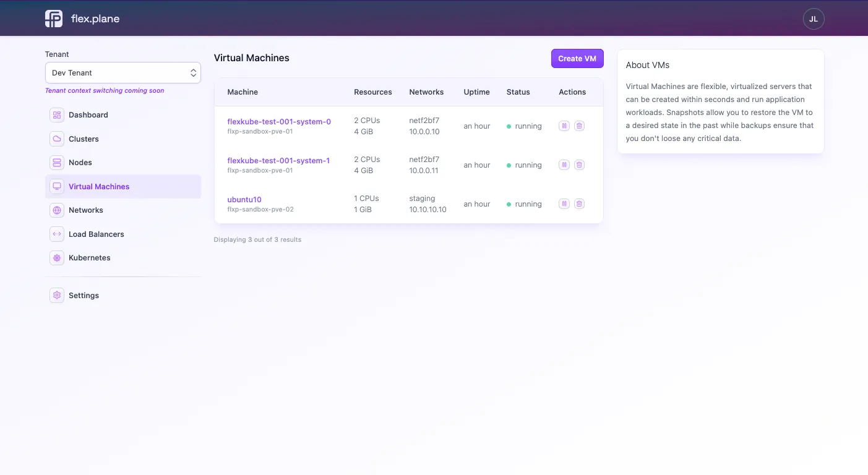The height and width of the screenshot is (475, 868).
Task: Click the Kubernetes wheel icon
Action: 57,258
